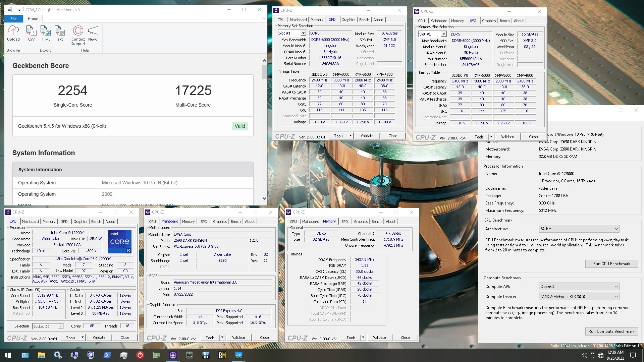
Task: Open Slot #1 memory slot dropdown
Action: click(303, 33)
